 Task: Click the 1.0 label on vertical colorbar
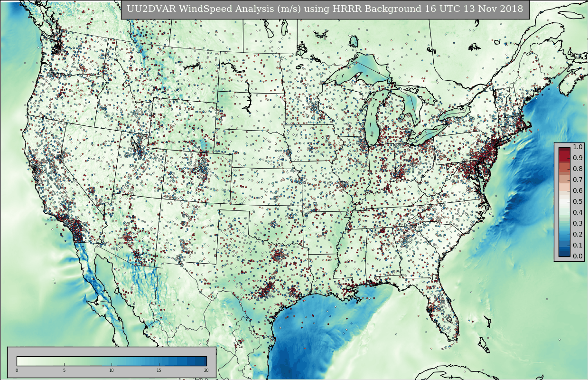578,147
